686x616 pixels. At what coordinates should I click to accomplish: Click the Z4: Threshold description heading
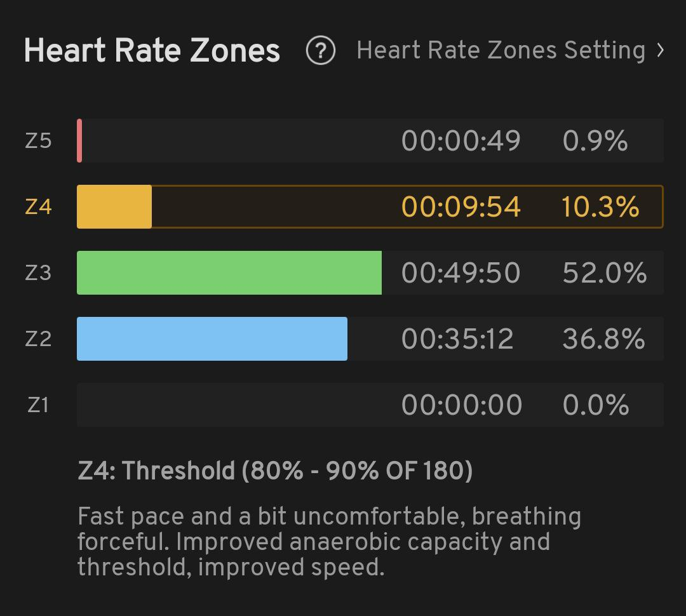coord(275,471)
